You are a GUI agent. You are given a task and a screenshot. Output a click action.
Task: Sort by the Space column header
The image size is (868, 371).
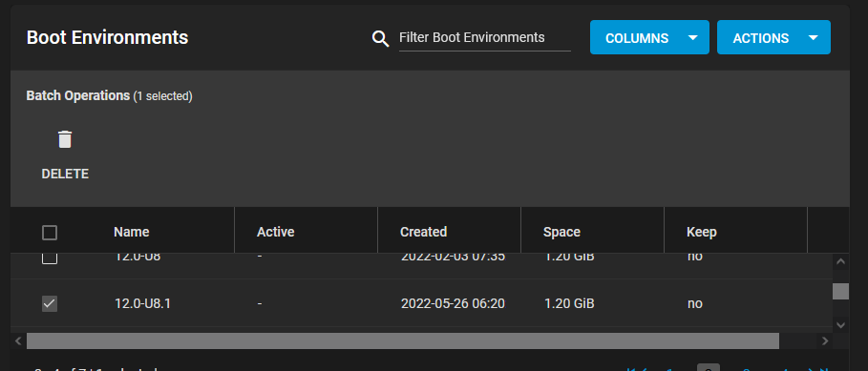tap(561, 232)
